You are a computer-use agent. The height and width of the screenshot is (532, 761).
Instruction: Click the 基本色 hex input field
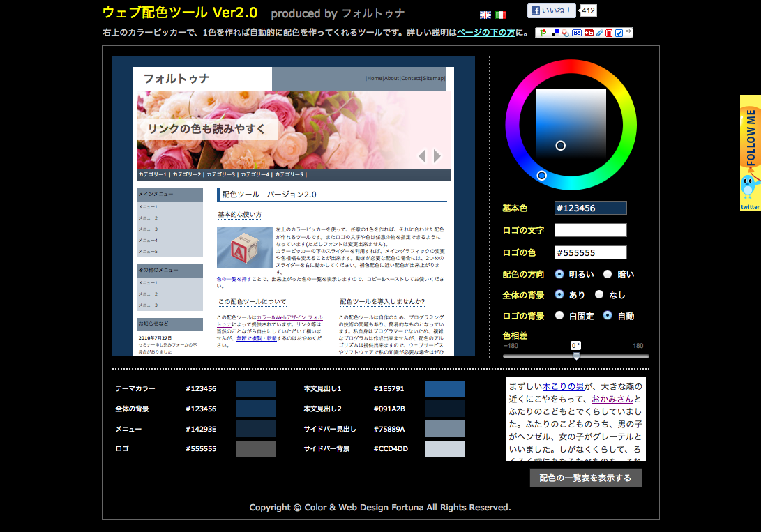590,208
